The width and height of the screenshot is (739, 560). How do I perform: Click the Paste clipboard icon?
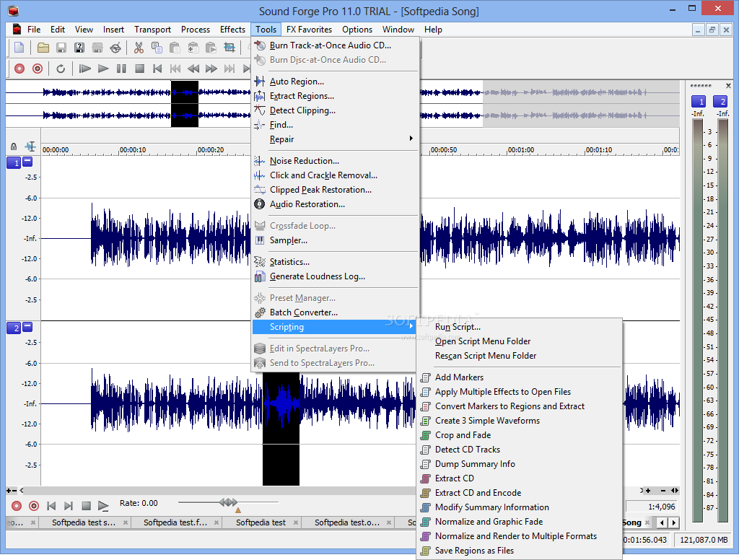tap(175, 48)
